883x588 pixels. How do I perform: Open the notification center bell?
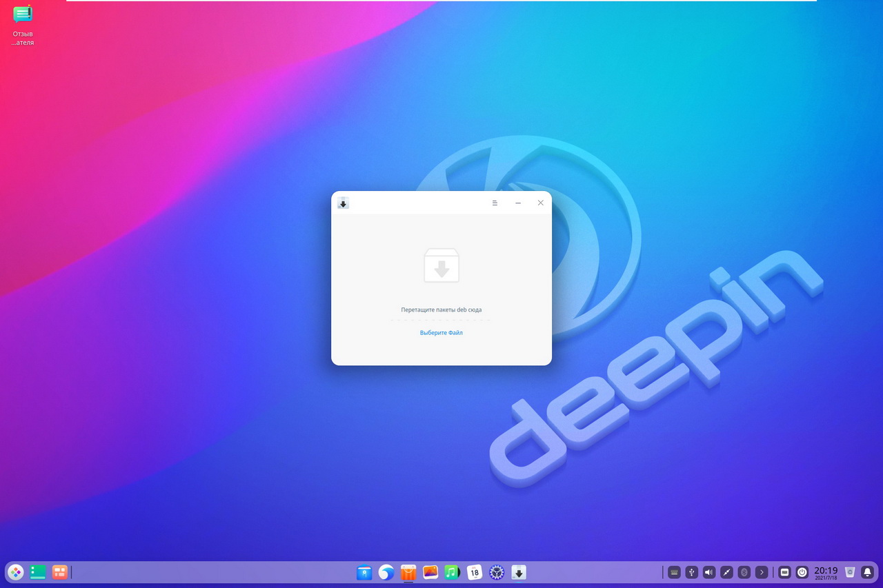point(867,572)
